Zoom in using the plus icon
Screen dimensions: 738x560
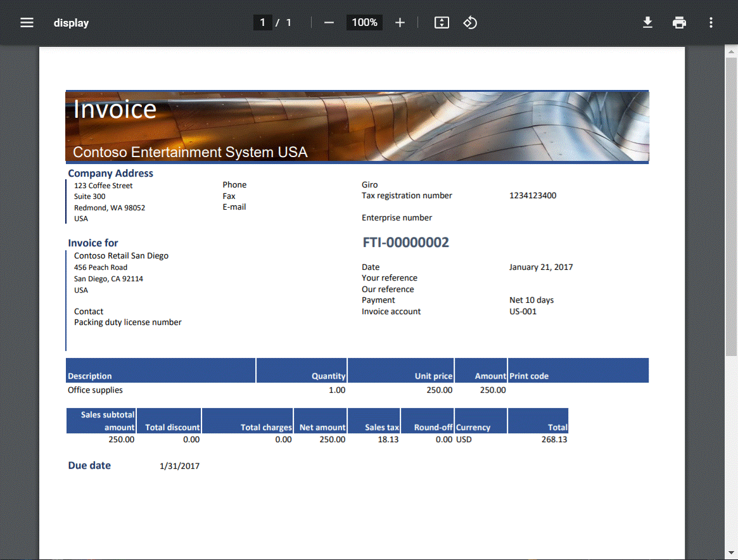(400, 22)
